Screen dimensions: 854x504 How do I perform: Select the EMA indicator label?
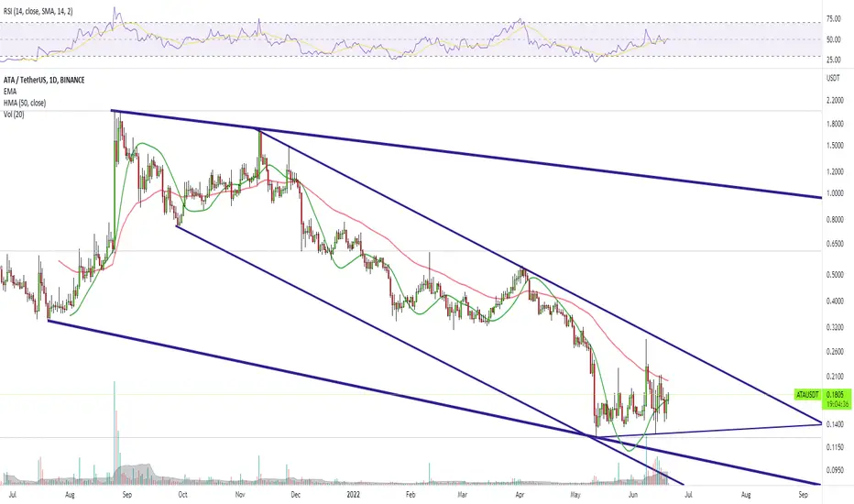point(10,92)
